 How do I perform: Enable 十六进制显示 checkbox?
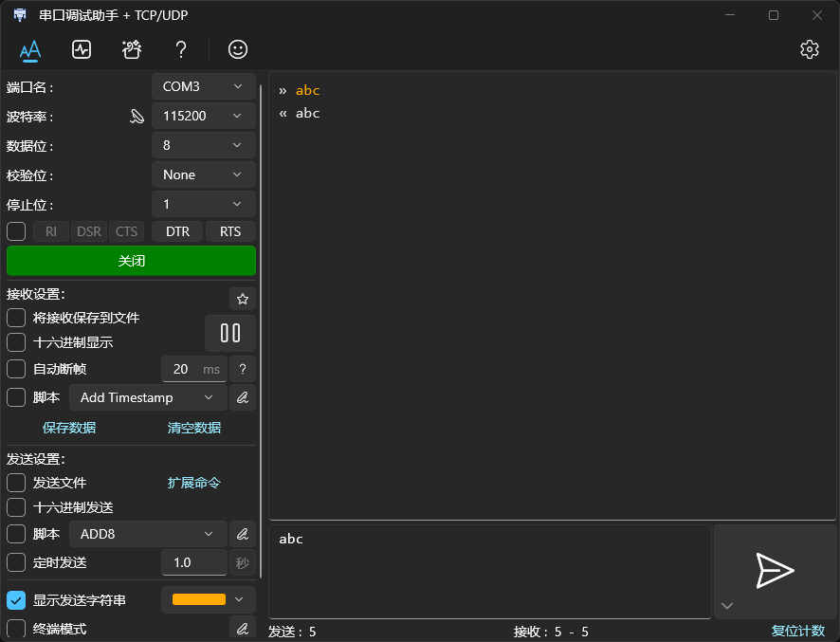[x=16, y=342]
